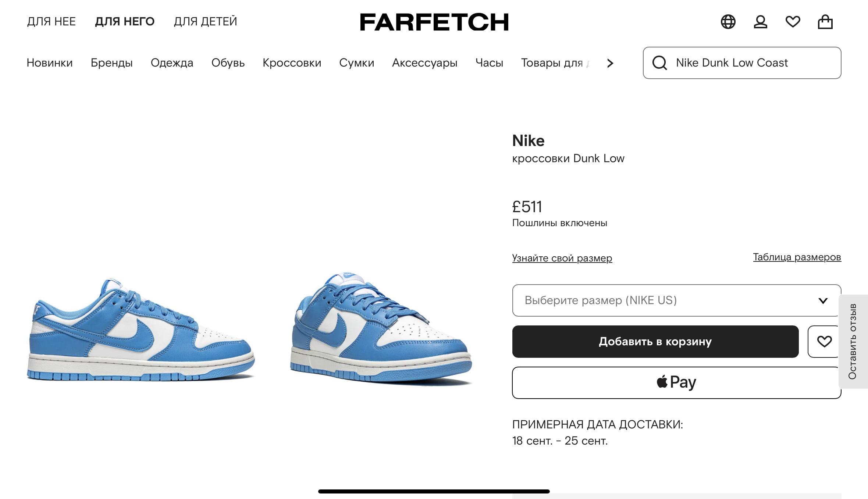Image resolution: width=868 pixels, height=499 pixels.
Task: Open the account profile icon
Action: (x=760, y=22)
